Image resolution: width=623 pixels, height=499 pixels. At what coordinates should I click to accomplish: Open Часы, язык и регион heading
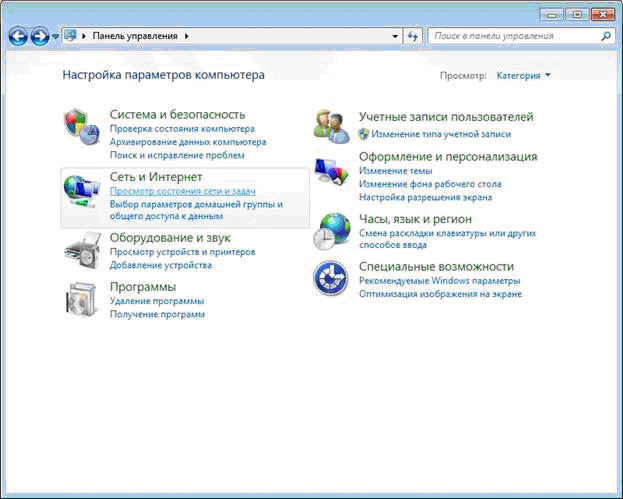416,219
